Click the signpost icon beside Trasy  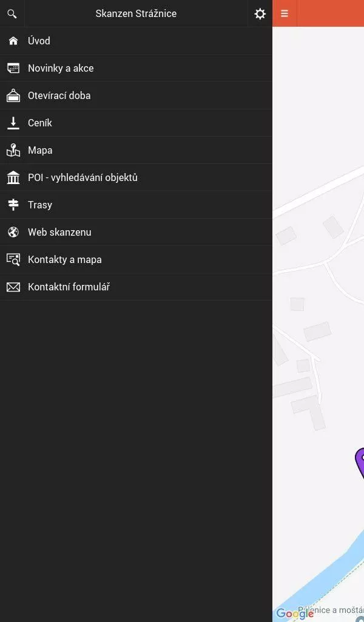(13, 205)
